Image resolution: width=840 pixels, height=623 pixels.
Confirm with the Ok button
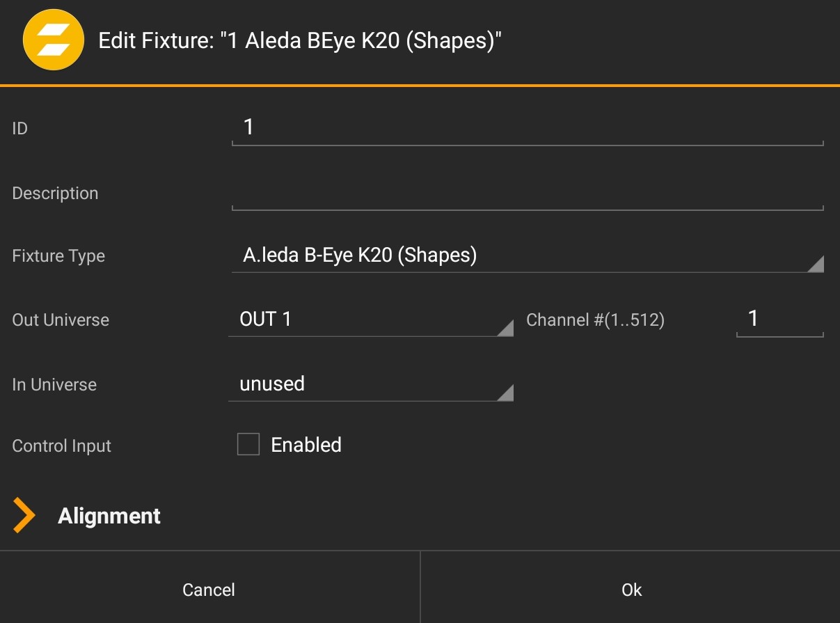(631, 590)
